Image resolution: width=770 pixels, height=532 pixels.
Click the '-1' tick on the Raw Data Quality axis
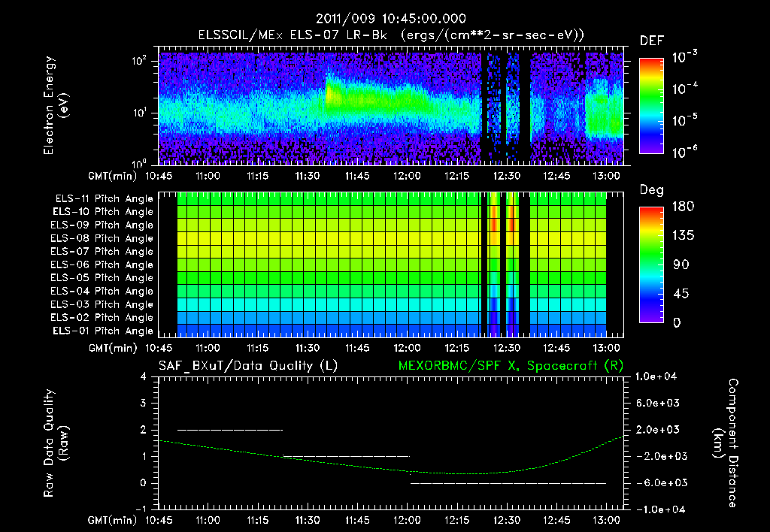(x=141, y=509)
